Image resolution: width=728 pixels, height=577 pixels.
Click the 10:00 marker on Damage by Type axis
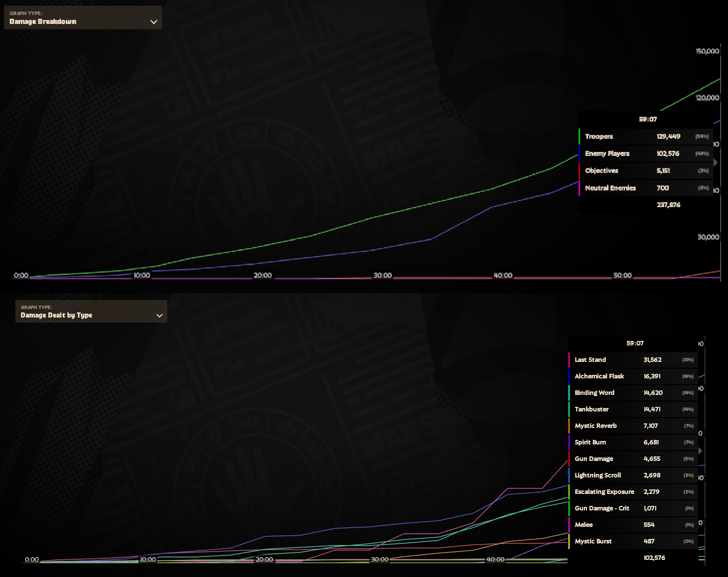[x=148, y=559]
